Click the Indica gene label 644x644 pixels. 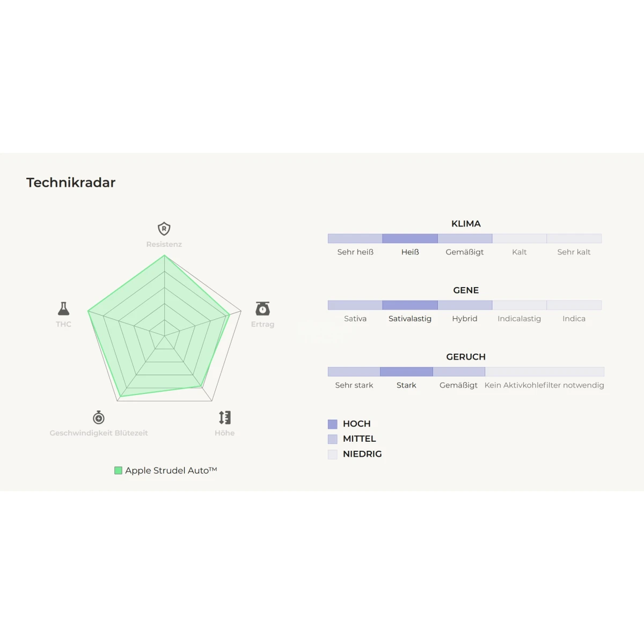tap(574, 319)
